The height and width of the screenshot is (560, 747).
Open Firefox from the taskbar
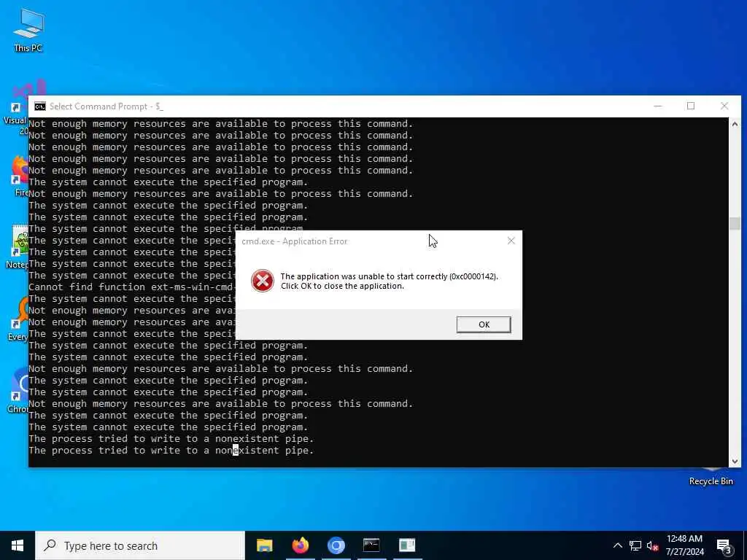[x=300, y=545]
